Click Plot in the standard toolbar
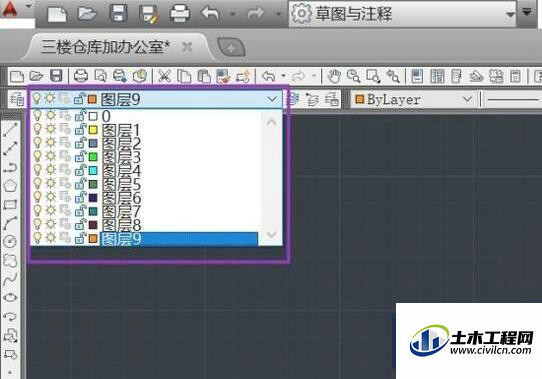This screenshot has height=379, width=542. pos(81,76)
